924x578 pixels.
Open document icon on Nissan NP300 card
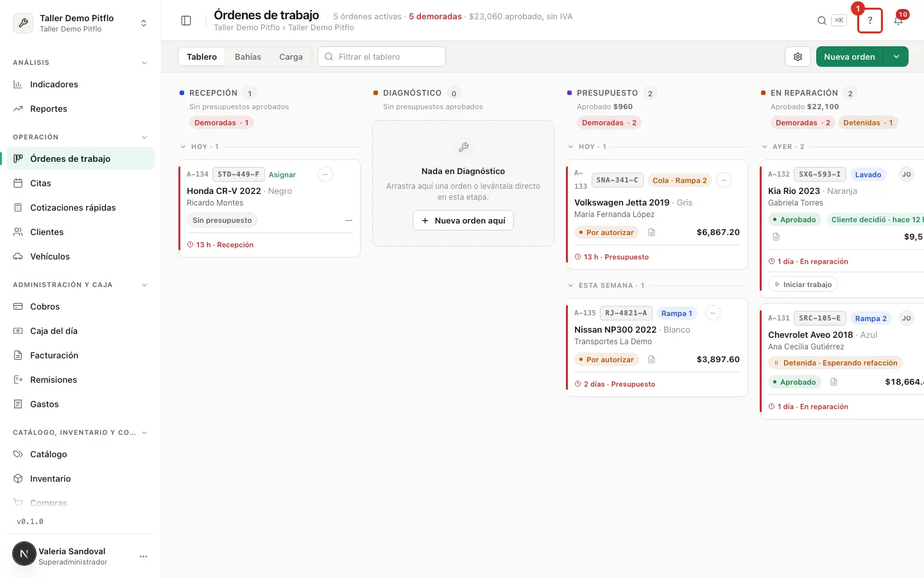[651, 360]
